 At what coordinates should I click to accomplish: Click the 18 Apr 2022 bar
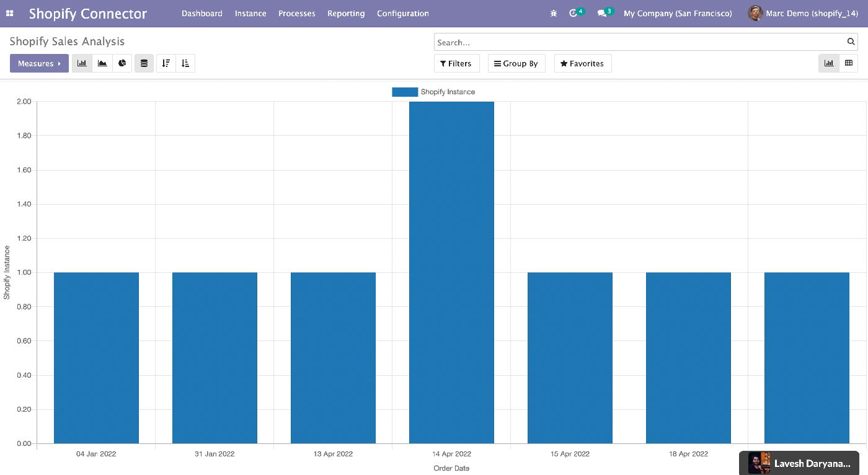point(688,358)
